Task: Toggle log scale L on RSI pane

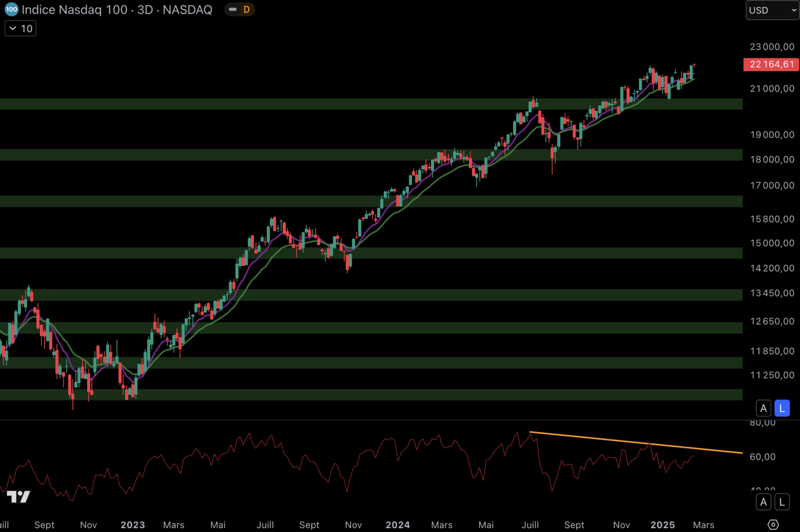Action: tap(782, 502)
